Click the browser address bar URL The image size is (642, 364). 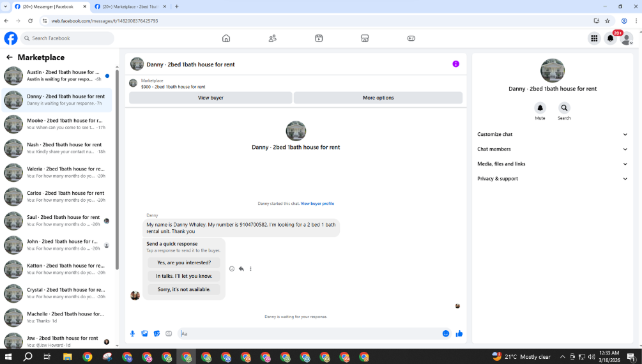coord(104,21)
